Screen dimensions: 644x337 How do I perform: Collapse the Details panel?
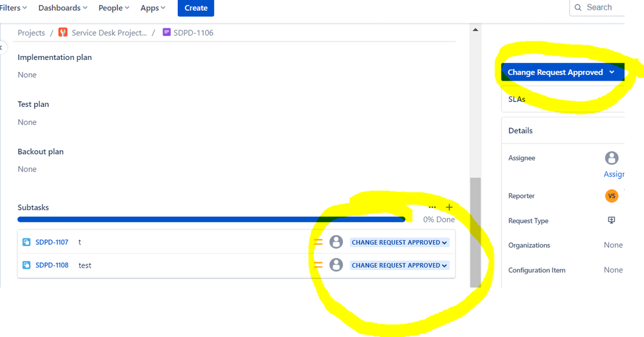563,131
